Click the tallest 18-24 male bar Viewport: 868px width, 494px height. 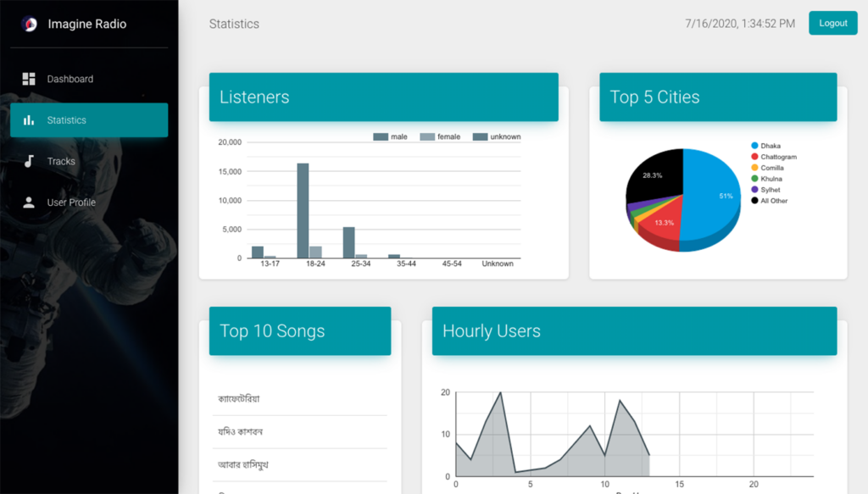tap(303, 210)
